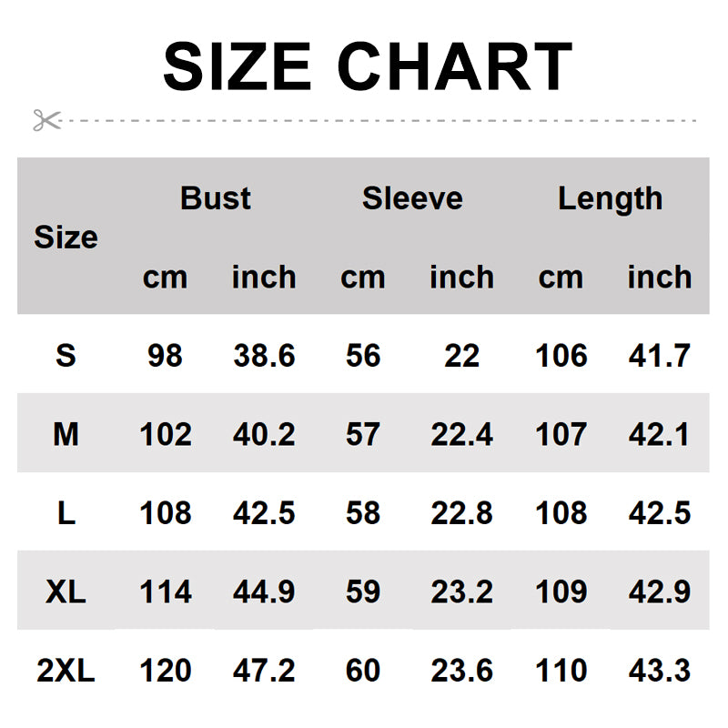
Task: Click the dashed cut line
Action: click(x=382, y=120)
